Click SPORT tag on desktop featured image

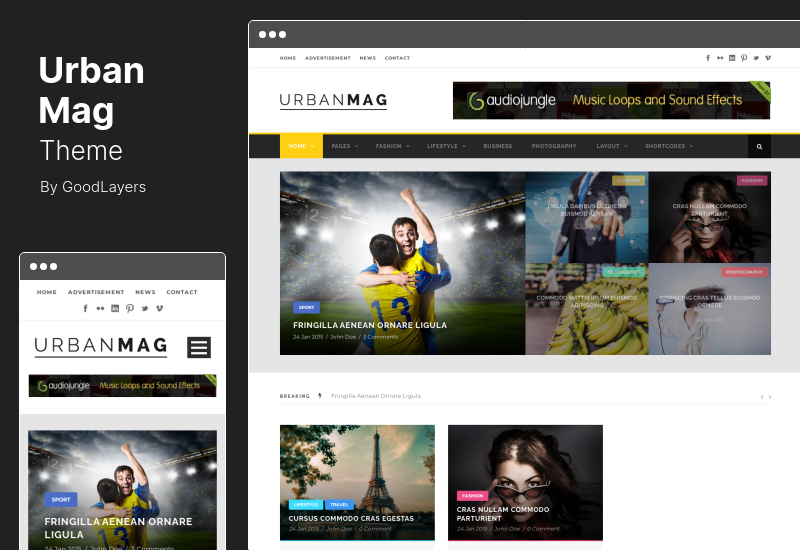point(306,308)
